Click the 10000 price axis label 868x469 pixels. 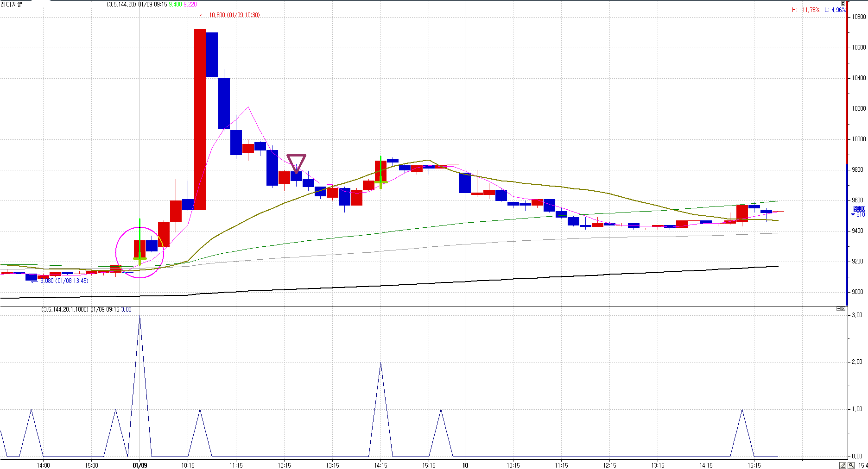tap(858, 139)
